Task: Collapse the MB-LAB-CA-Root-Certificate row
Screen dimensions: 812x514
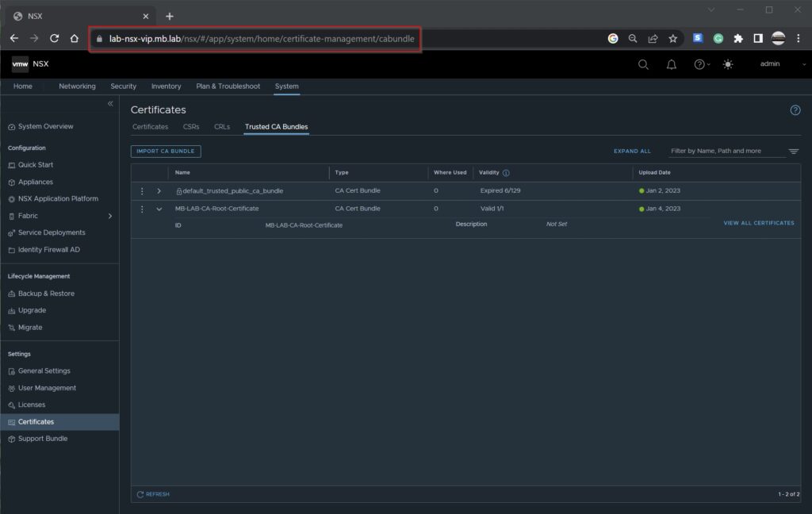Action: (159, 209)
